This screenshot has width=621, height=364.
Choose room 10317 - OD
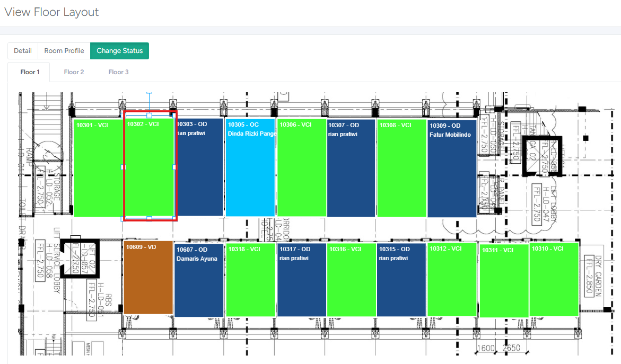coord(302,280)
